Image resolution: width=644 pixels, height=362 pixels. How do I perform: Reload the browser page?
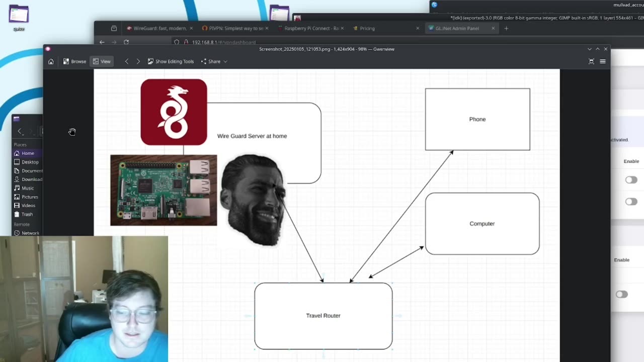(x=126, y=42)
